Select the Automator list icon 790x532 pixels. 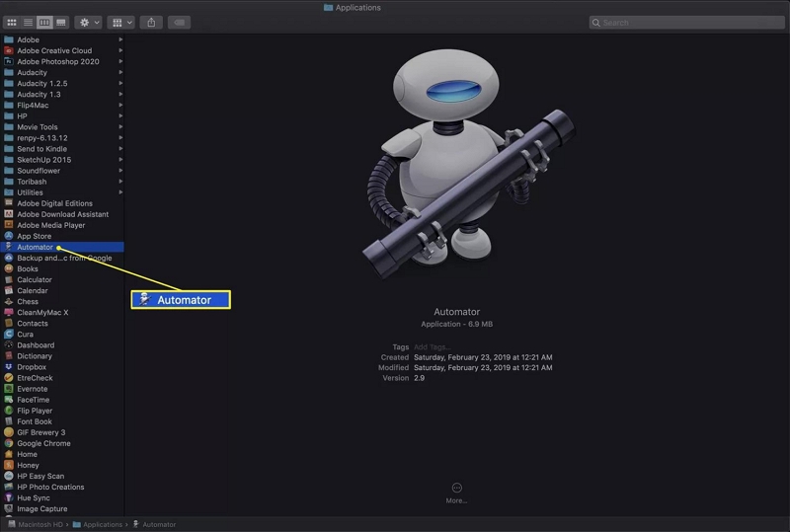click(x=9, y=247)
